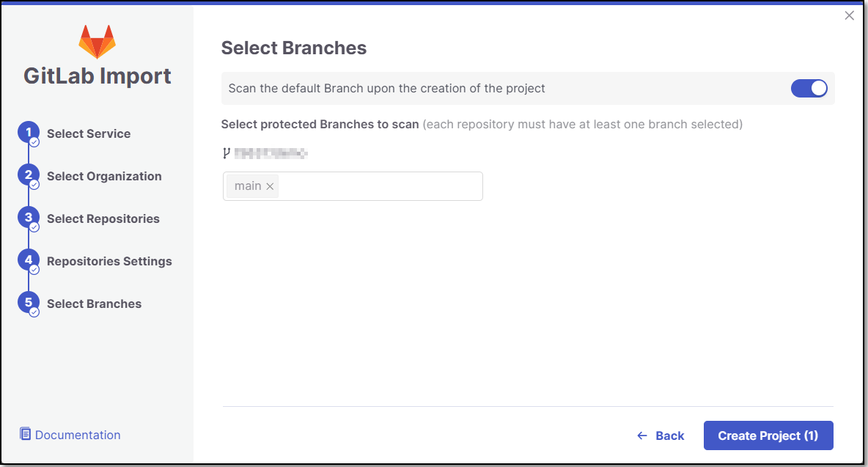Click the branch icon beside repository name
This screenshot has width=868, height=467.
point(226,153)
